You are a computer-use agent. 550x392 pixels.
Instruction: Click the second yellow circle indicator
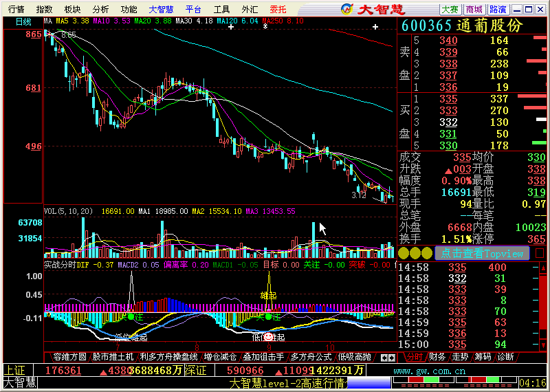coord(415,253)
